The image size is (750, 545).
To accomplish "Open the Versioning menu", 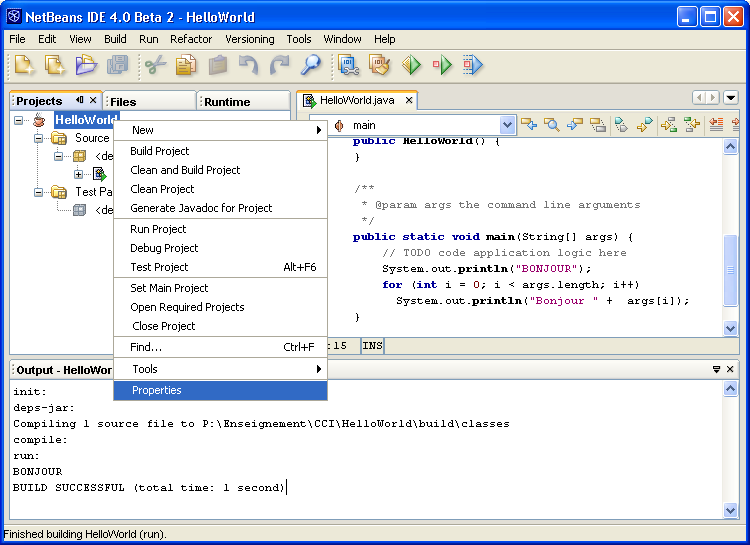I will point(250,39).
